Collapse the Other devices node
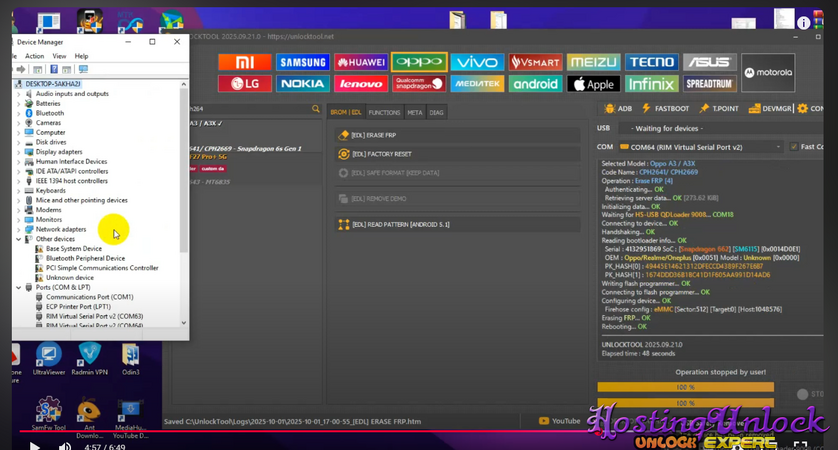This screenshot has height=450, width=838. pos(18,239)
